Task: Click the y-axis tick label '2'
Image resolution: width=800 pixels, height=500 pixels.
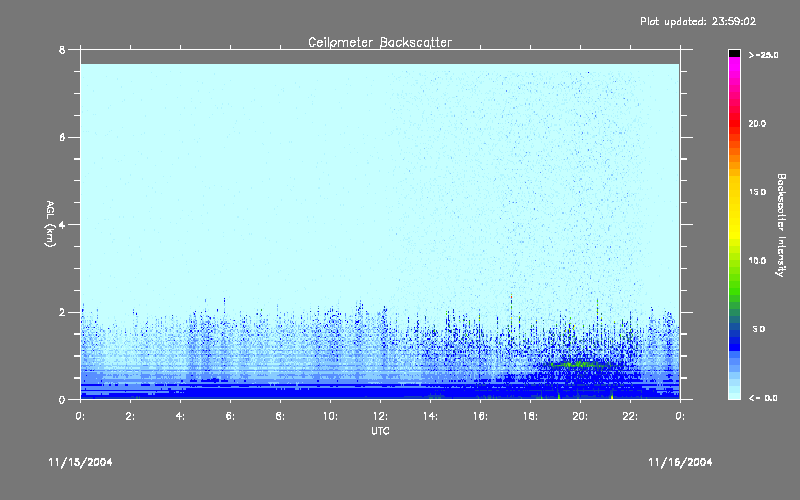Action: [x=62, y=312]
